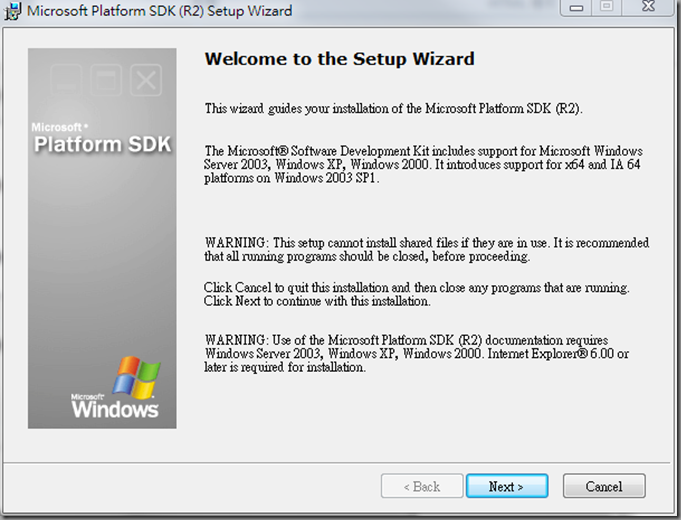Click the window title 'Microsoft Platform SDK (R2) Setup Wizard'
Viewport: 681px width, 520px height.
159,10
